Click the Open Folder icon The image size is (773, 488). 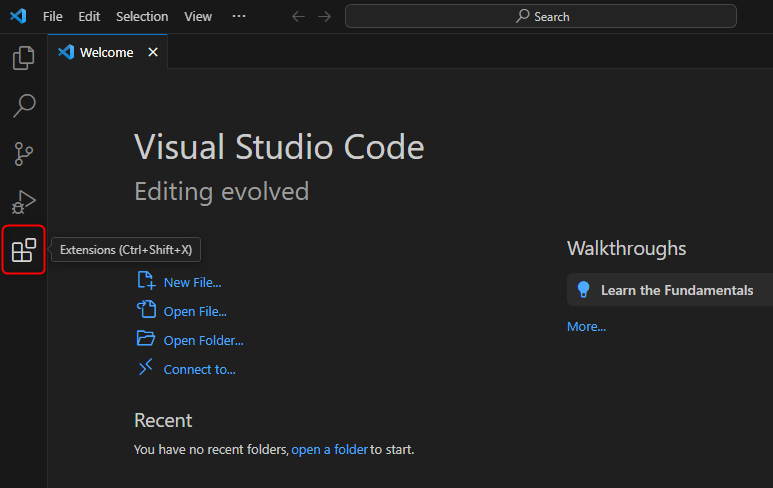tap(146, 339)
